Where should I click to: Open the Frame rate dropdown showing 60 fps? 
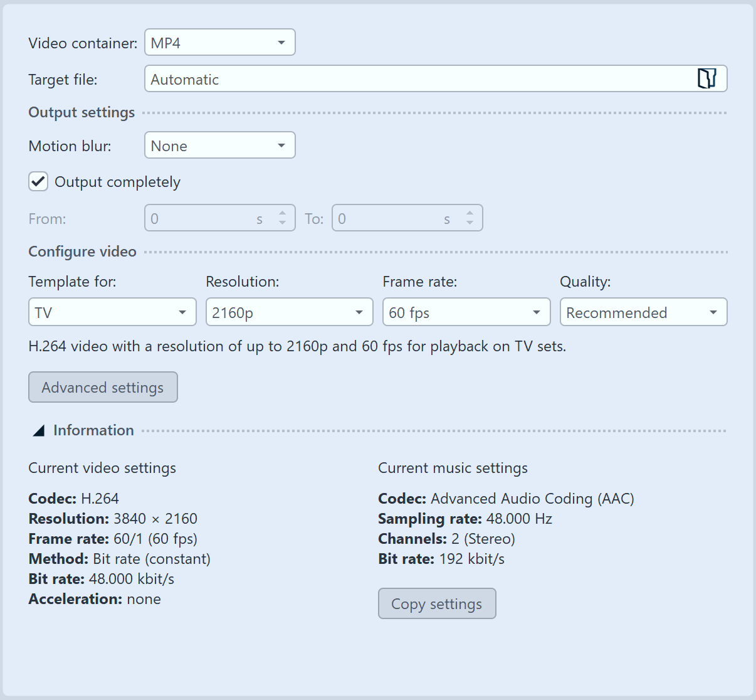point(466,312)
